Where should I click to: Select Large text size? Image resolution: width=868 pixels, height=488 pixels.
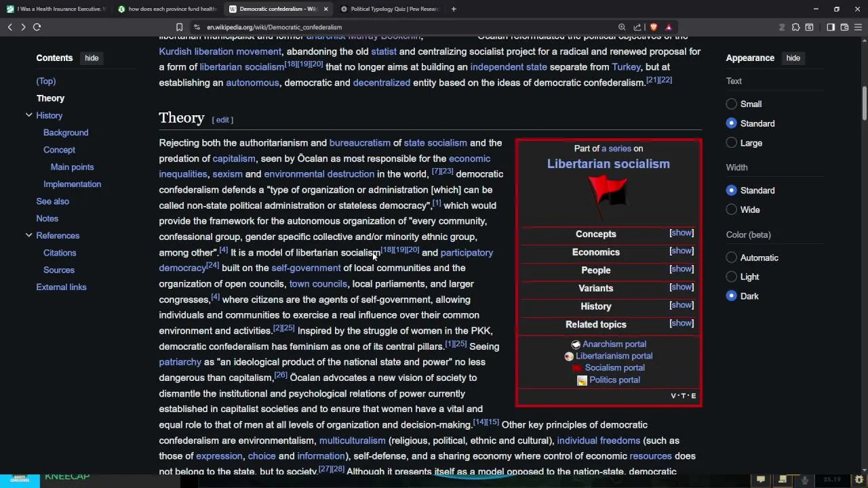click(731, 143)
